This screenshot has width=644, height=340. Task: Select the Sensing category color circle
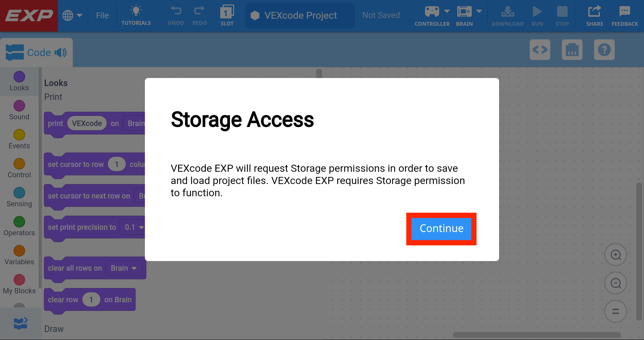(x=19, y=193)
